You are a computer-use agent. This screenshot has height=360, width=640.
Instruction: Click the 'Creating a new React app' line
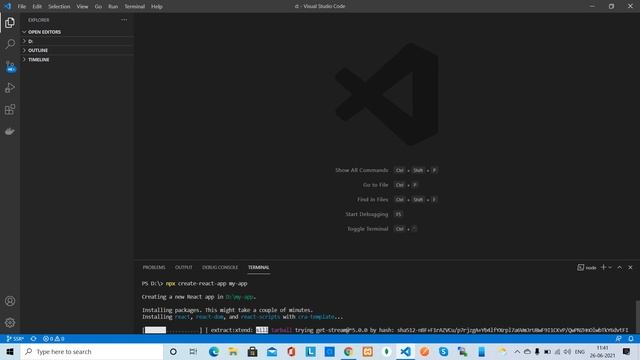[x=199, y=297]
